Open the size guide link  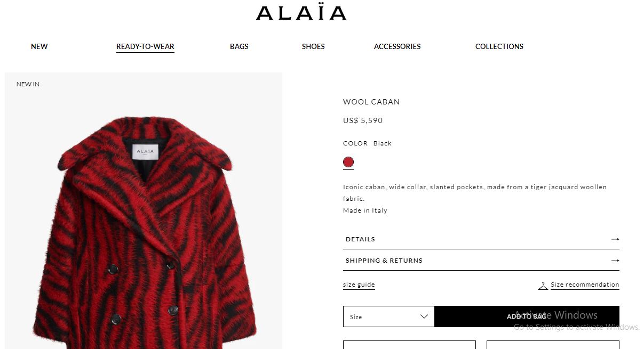click(359, 285)
